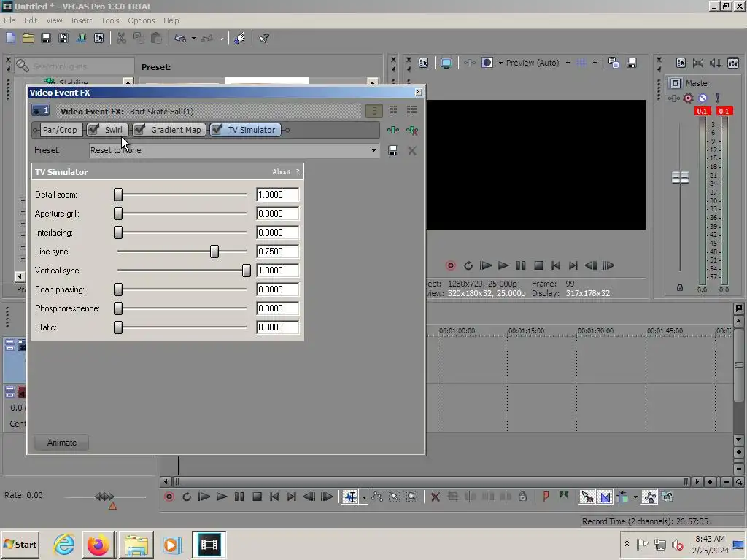Click the Remove Selected Plug-In icon
The width and height of the screenshot is (747, 560).
(412, 130)
